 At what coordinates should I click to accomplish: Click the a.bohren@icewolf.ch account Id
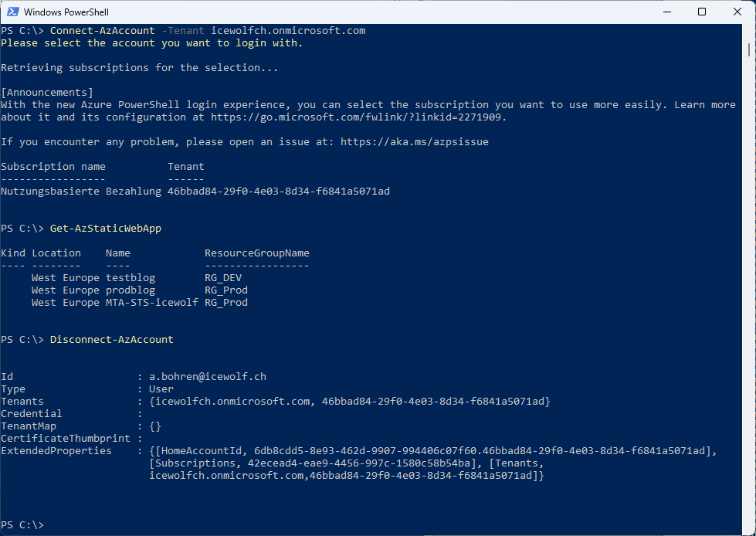click(207, 376)
